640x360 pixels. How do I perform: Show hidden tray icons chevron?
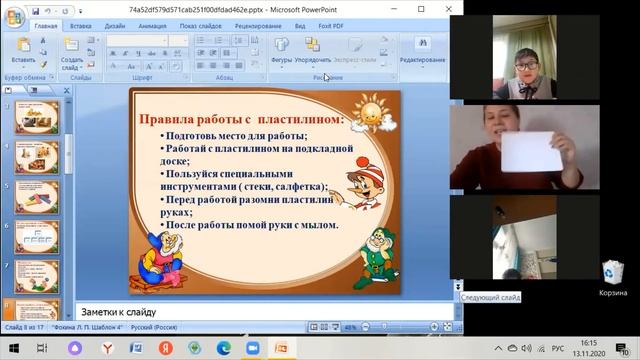pos(498,349)
